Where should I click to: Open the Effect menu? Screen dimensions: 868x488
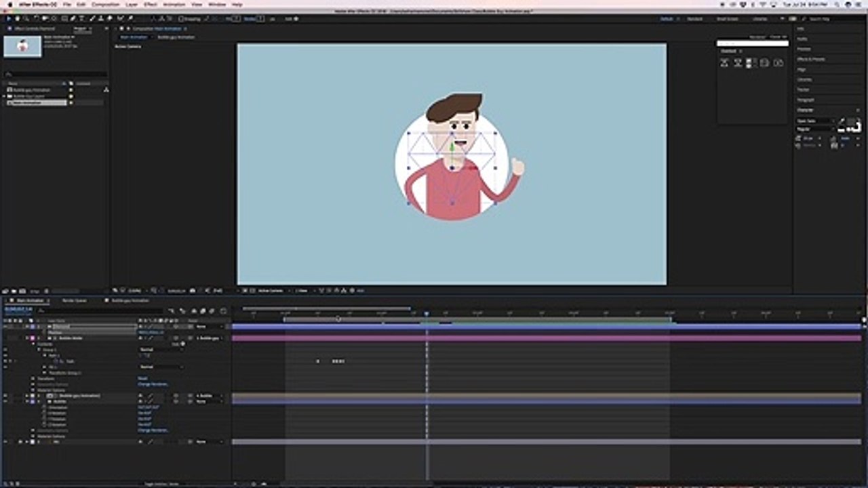(x=150, y=5)
